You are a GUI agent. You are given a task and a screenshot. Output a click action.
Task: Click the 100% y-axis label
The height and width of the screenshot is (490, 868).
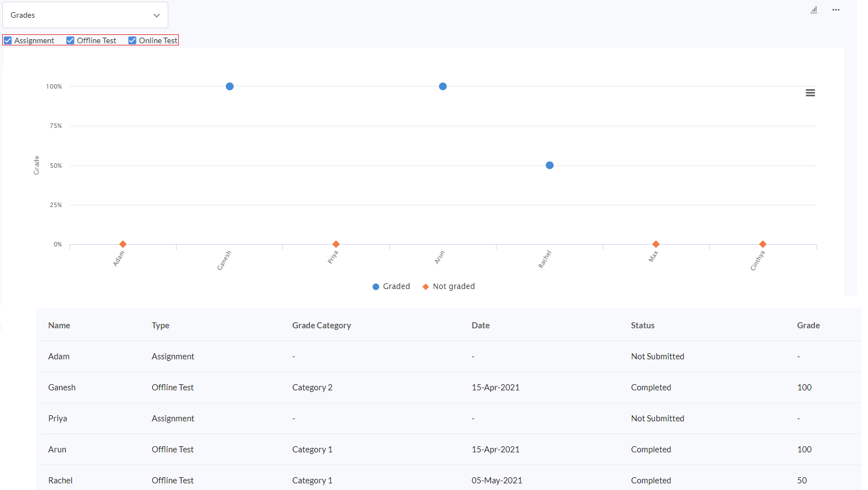coord(54,86)
